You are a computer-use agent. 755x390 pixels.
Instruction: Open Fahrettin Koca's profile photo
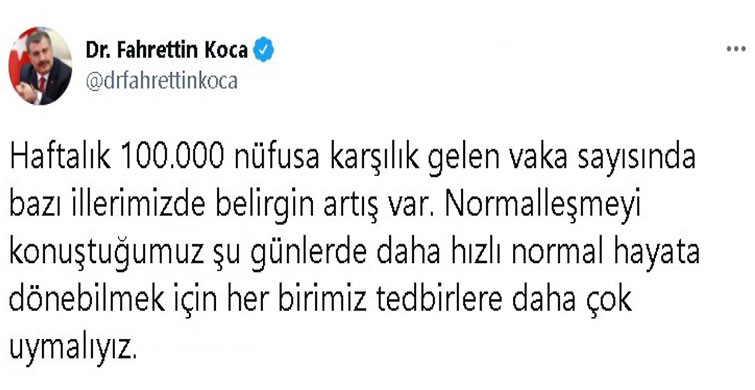click(40, 66)
